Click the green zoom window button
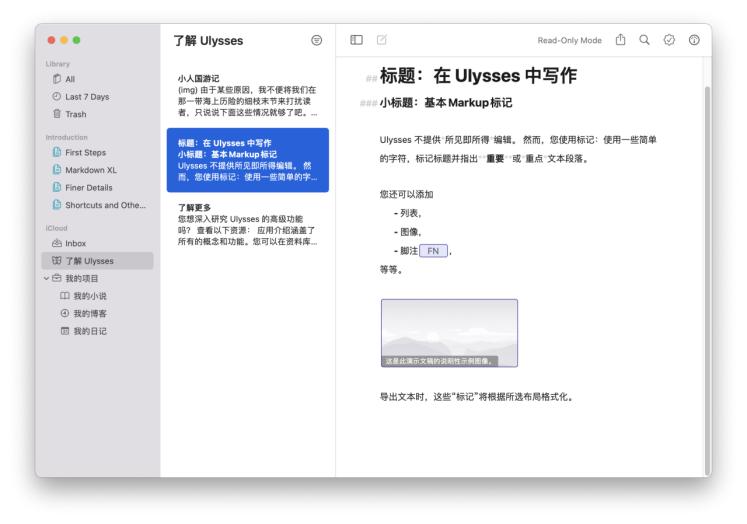 pos(76,40)
